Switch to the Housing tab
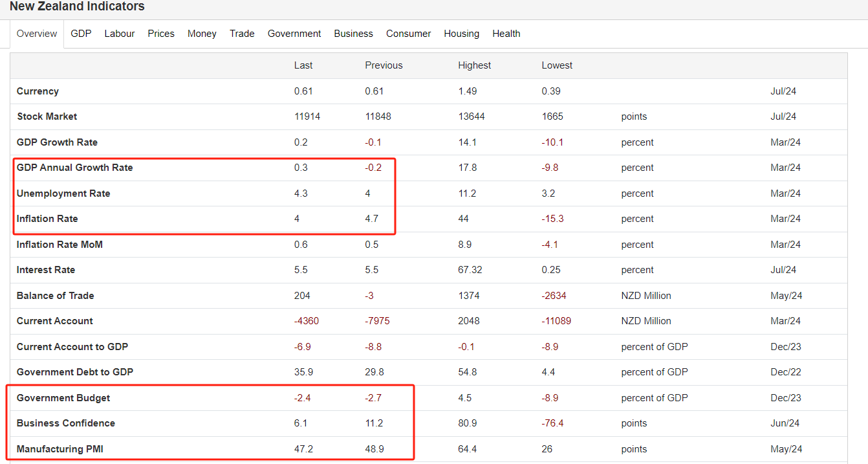The image size is (868, 464). pyautogui.click(x=461, y=34)
